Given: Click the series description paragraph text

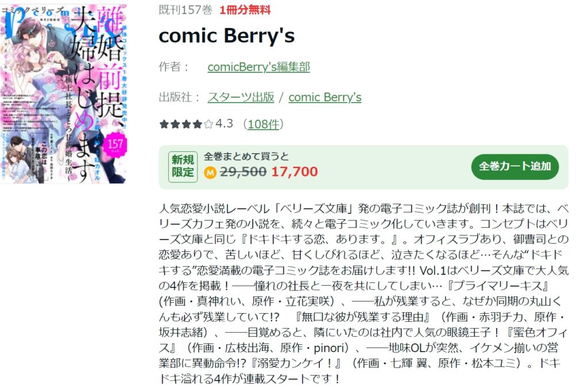Looking at the screenshot, I should (363, 293).
